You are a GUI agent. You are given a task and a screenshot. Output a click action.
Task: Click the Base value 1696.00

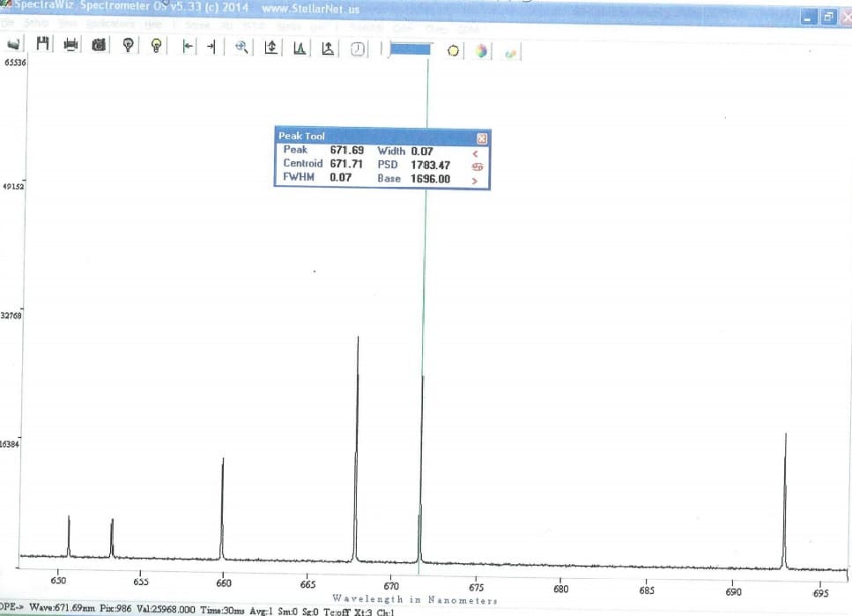(430, 179)
